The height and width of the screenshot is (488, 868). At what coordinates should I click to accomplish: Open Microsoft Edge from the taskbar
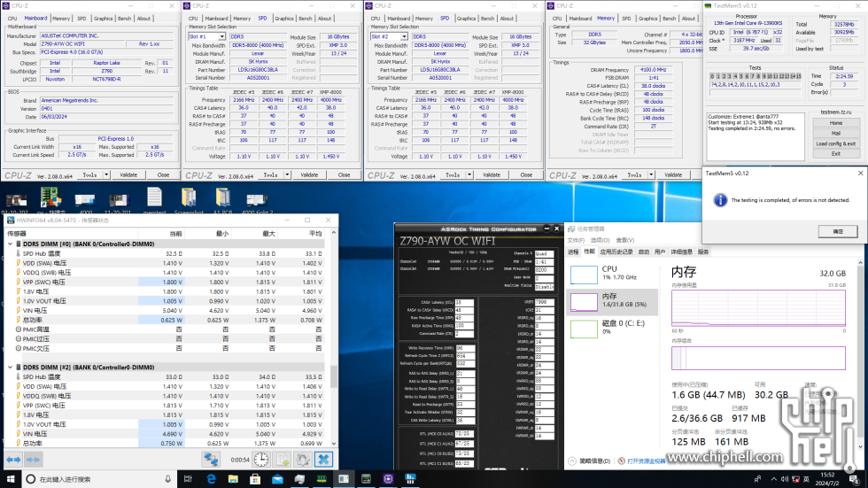point(211,478)
